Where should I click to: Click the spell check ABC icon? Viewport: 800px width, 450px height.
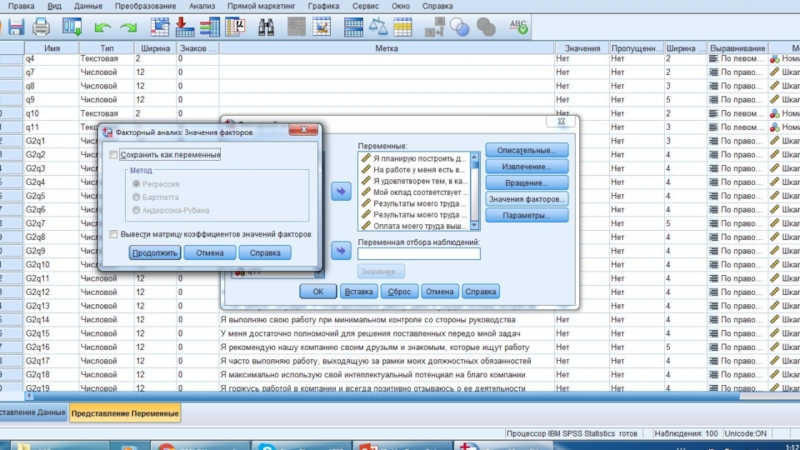[520, 26]
